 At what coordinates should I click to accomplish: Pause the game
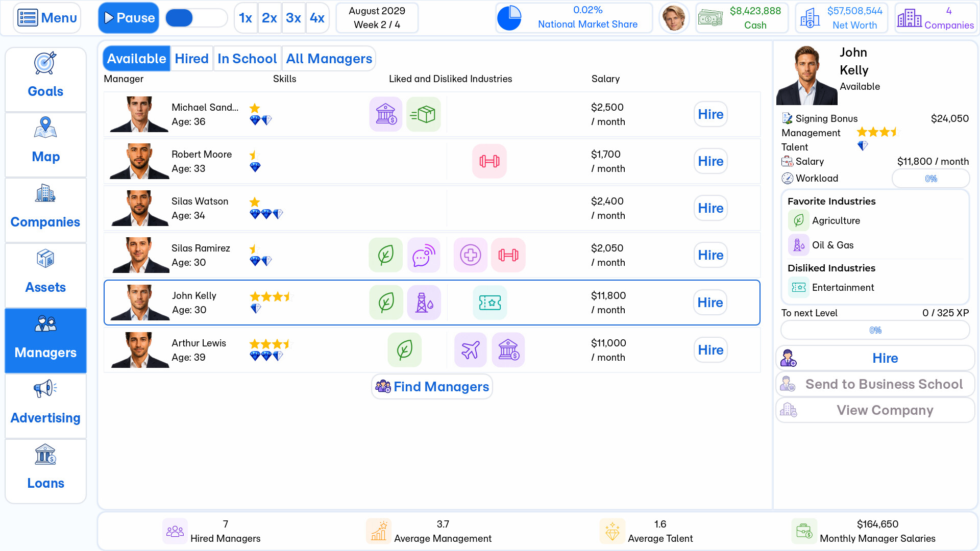(129, 18)
